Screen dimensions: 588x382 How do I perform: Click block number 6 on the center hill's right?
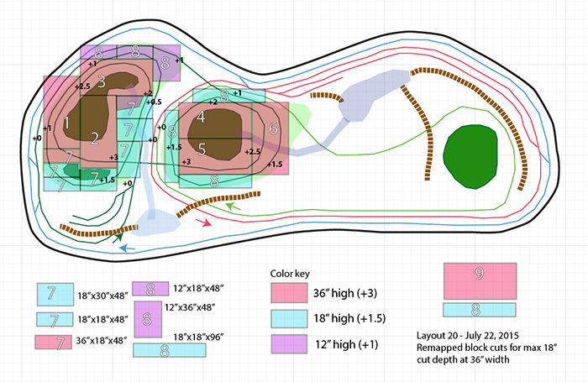[273, 129]
